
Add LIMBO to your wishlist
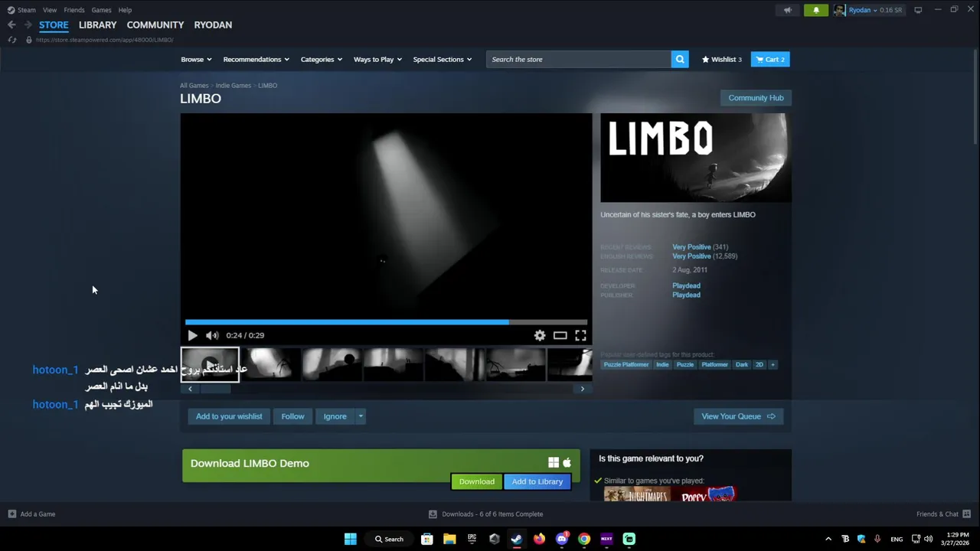(229, 416)
